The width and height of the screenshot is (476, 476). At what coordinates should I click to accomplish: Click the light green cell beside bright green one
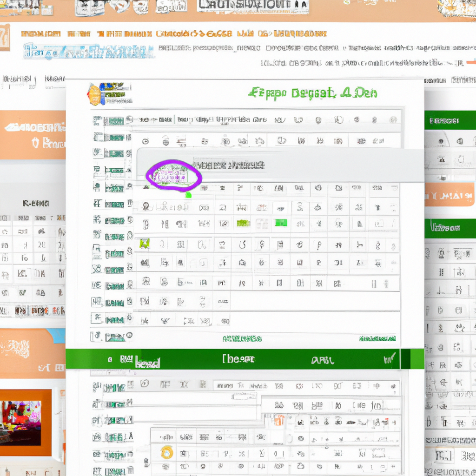(243, 223)
